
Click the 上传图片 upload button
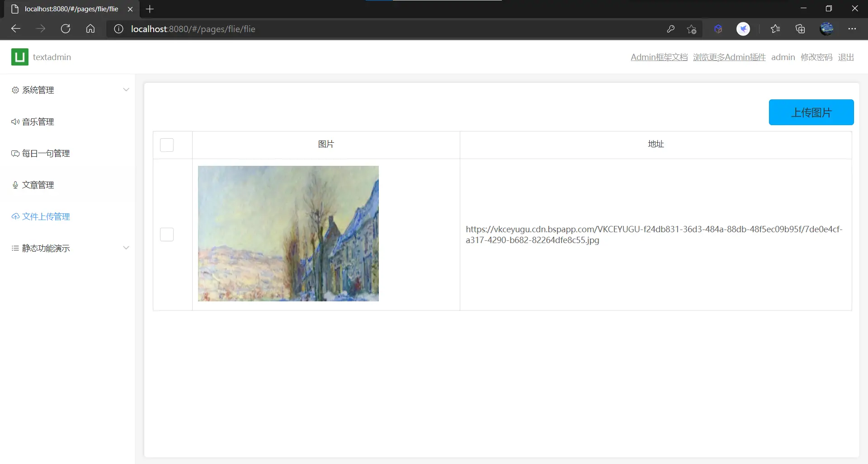coord(811,112)
